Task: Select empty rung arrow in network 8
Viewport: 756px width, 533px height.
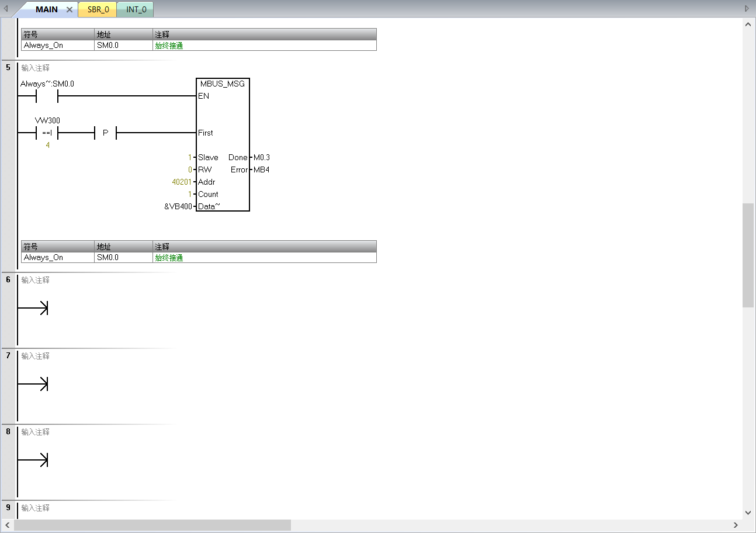Action: 33,460
